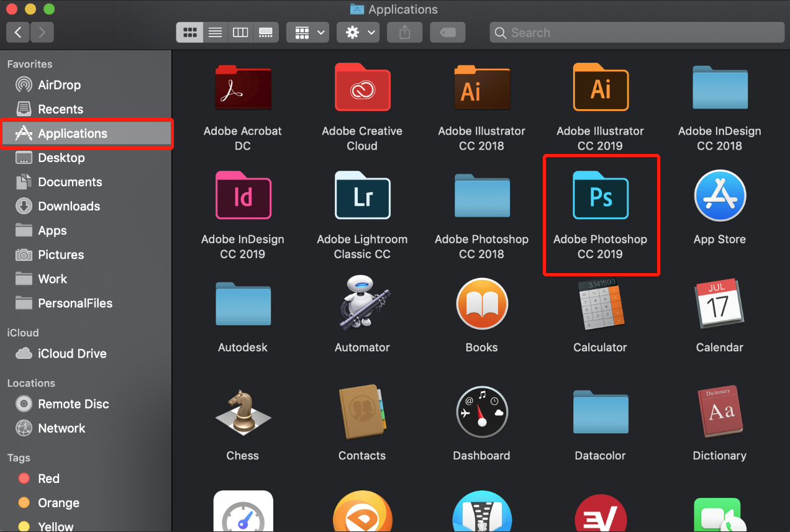Select the red EV app icon

click(x=601, y=513)
